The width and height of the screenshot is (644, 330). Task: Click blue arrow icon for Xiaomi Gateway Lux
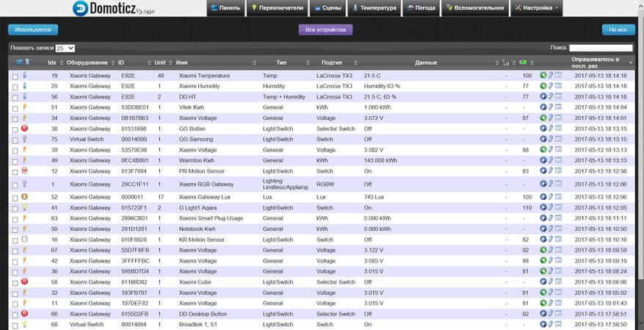tap(543, 197)
